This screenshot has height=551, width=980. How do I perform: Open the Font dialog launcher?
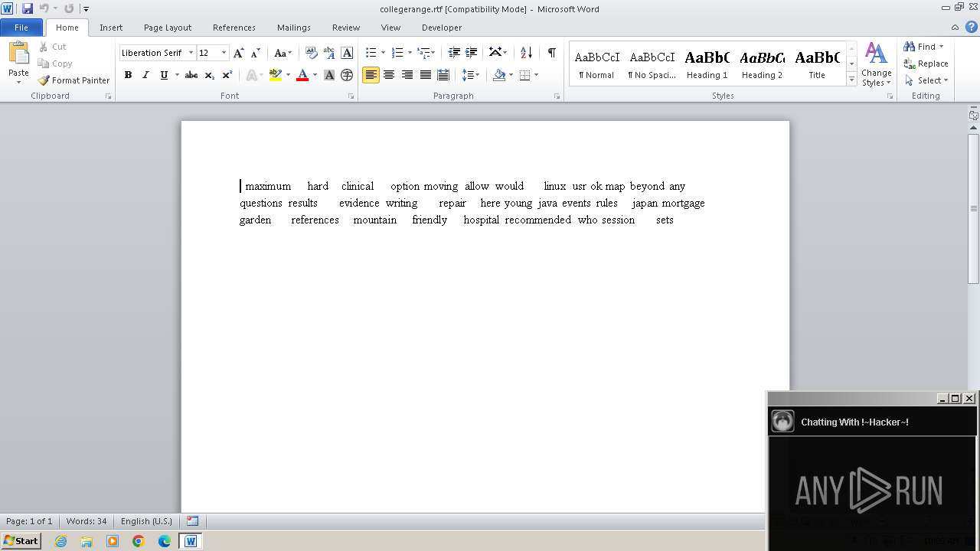(351, 96)
